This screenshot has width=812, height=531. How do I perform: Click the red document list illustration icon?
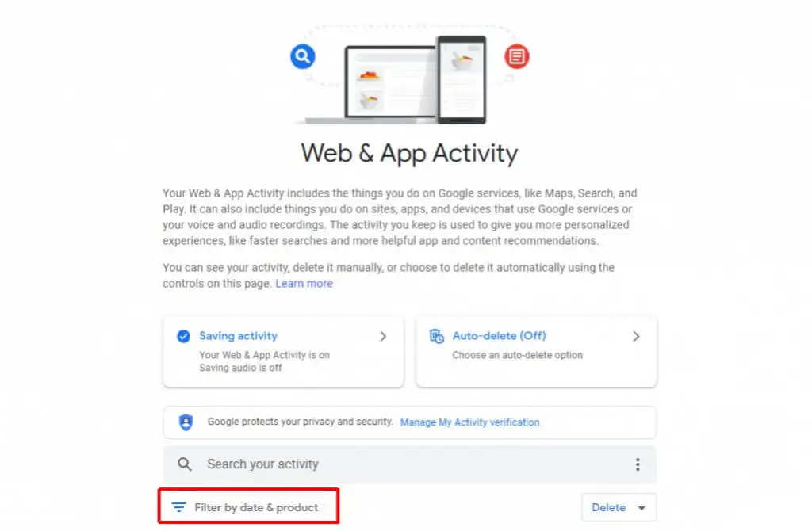516,56
